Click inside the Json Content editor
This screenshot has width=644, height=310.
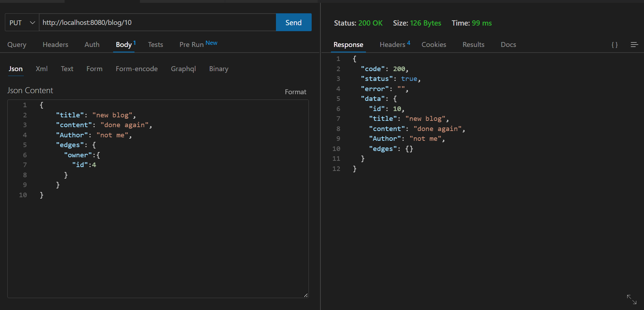click(x=158, y=199)
